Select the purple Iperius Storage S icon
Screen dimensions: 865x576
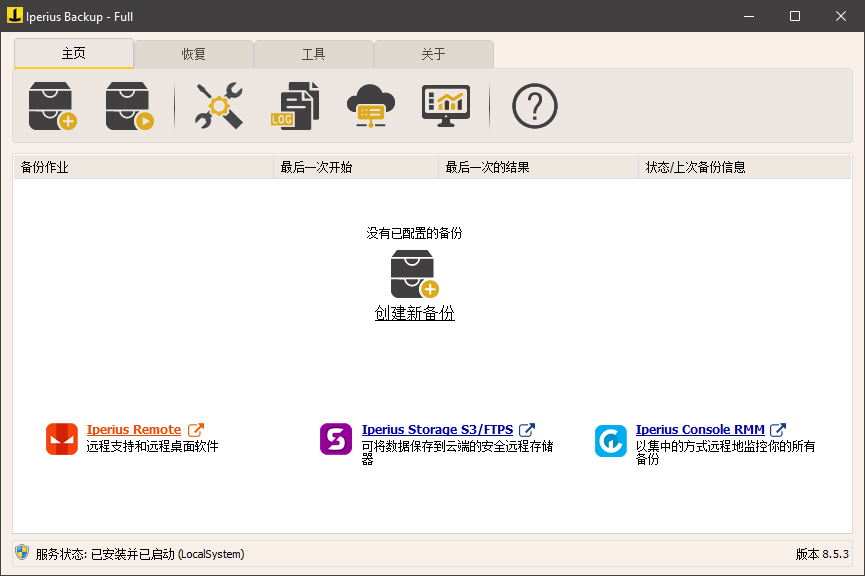336,440
